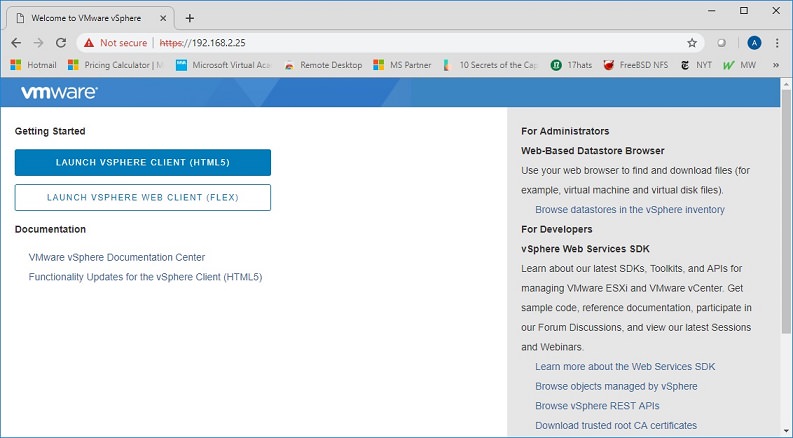
Task: Open the Chrome profile avatar
Action: (x=754, y=43)
